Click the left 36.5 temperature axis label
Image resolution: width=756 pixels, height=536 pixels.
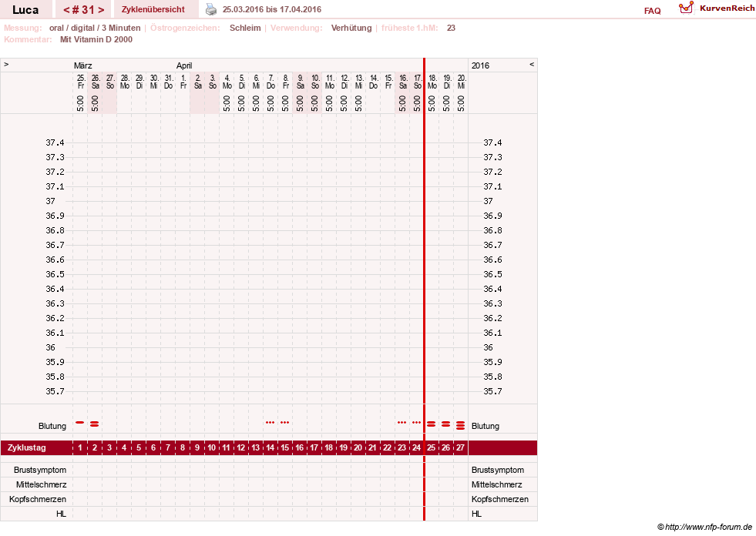[x=55, y=274]
